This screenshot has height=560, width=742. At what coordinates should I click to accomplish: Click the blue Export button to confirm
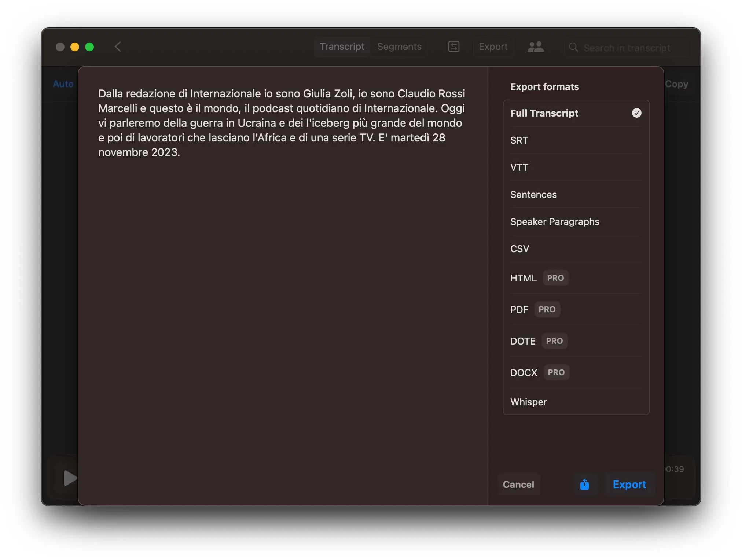click(629, 484)
